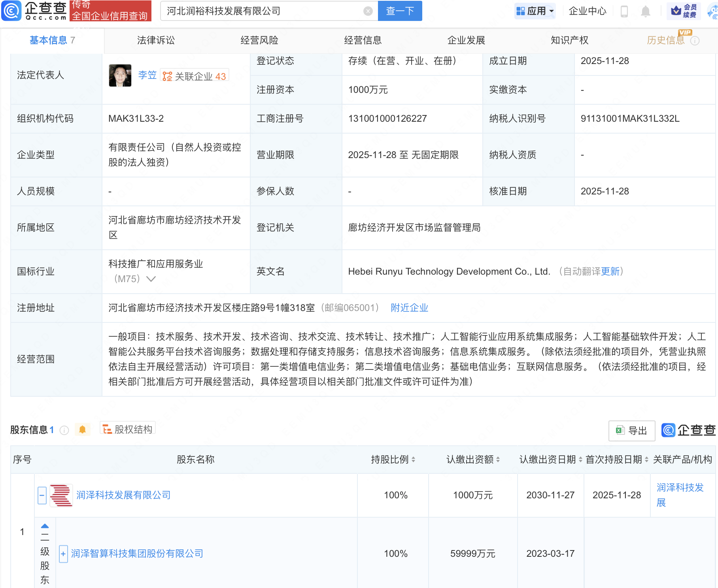The image size is (718, 588).
Task: Click info icon next to 股东信息
Action: coord(64,430)
